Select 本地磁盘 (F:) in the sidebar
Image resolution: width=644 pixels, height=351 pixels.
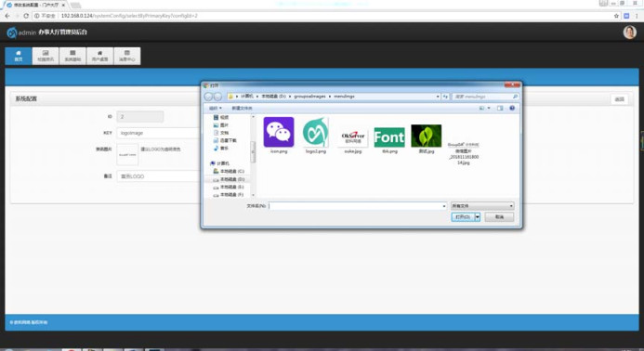(229, 195)
